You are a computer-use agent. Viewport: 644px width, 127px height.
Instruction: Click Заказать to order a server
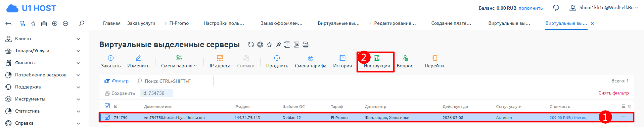pyautogui.click(x=111, y=62)
